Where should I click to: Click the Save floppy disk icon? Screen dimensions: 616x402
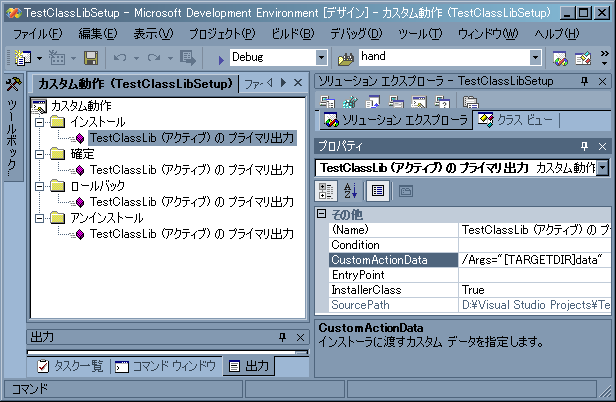(91, 58)
